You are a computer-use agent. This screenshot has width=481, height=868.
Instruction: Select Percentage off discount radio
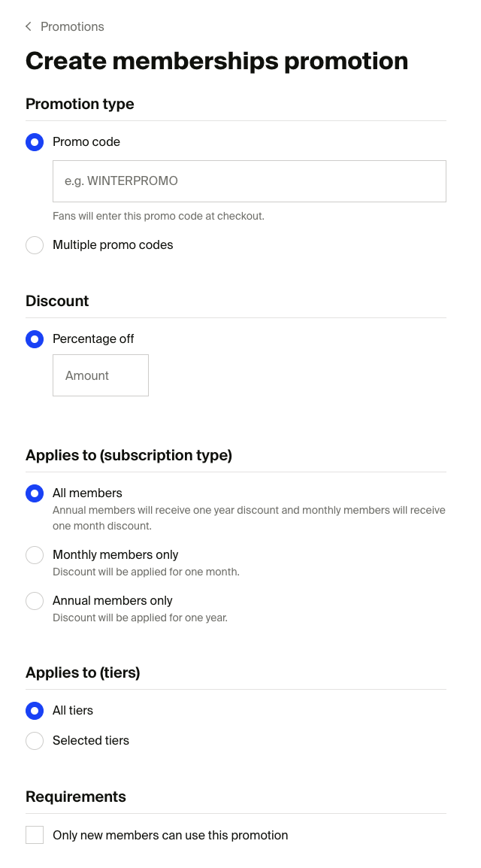pyautogui.click(x=35, y=339)
